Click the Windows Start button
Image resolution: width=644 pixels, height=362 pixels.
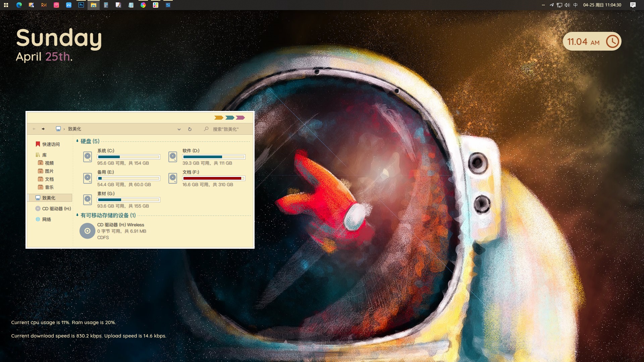coord(6,5)
